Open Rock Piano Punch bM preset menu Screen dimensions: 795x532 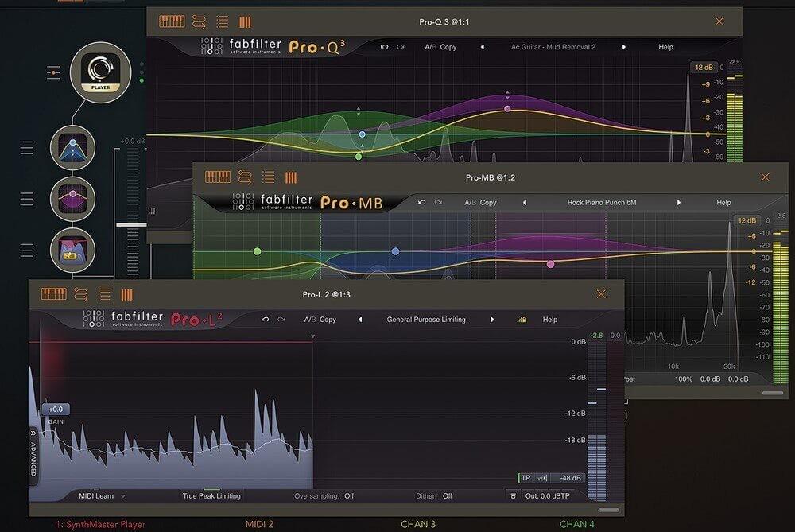[602, 202]
